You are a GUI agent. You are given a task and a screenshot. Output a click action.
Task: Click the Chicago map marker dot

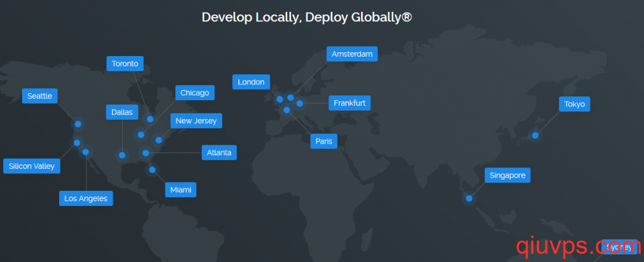point(141,135)
